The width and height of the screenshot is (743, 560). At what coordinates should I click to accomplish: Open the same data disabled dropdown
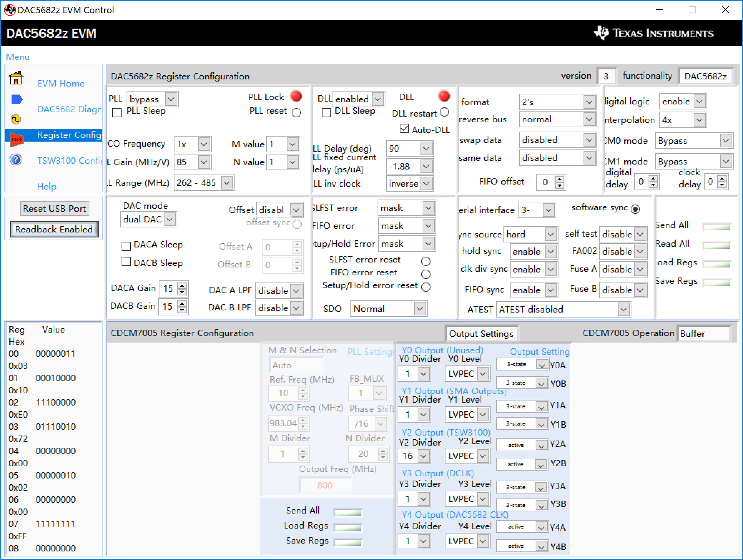(x=557, y=158)
